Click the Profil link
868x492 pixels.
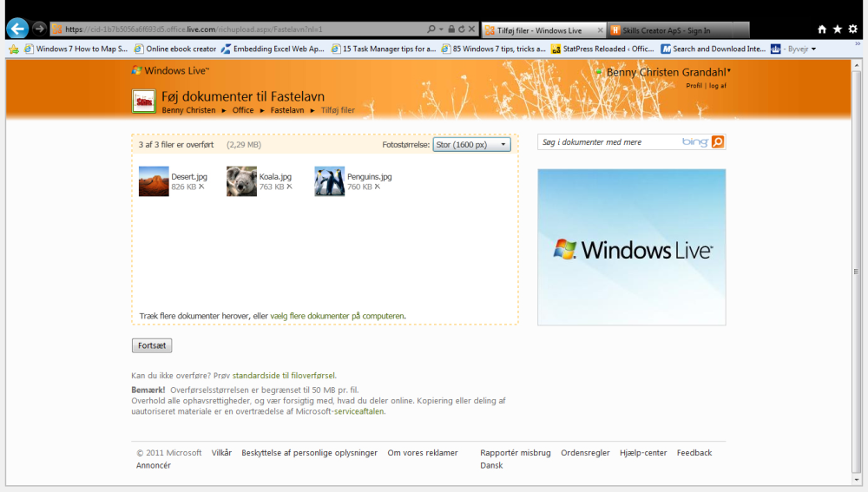click(694, 86)
